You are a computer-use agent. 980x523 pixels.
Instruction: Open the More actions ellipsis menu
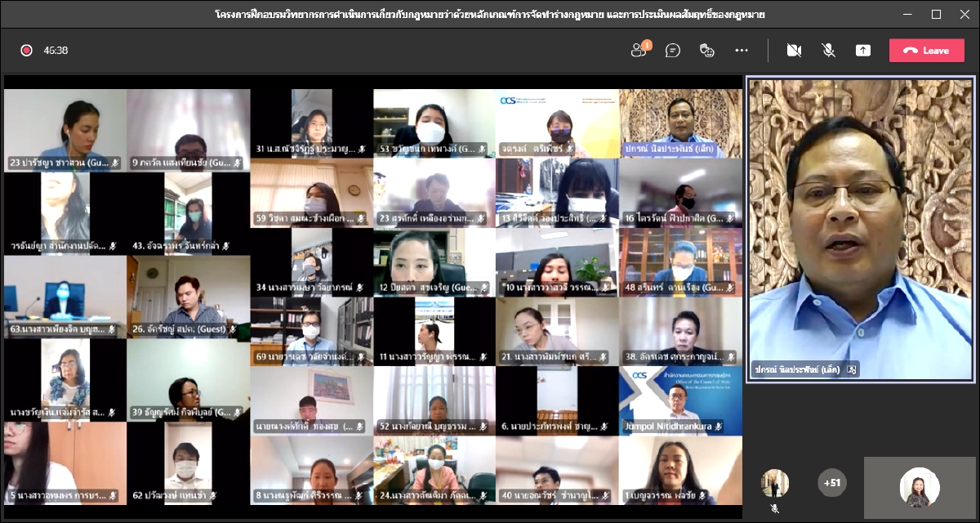[x=742, y=50]
